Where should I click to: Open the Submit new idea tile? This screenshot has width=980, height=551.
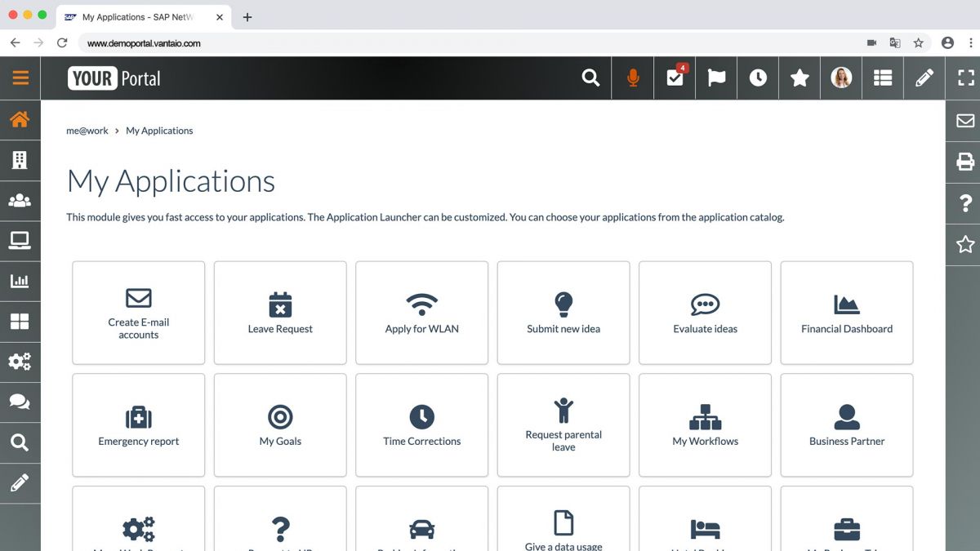click(563, 313)
